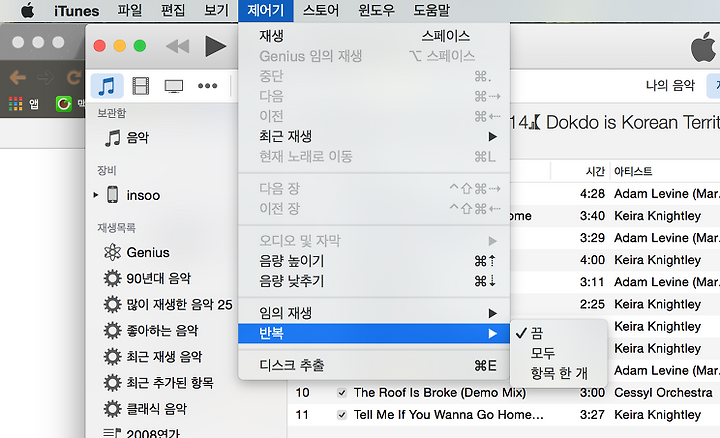Open the more libraries ellipsis button
The width and height of the screenshot is (720, 438).
coord(207,86)
